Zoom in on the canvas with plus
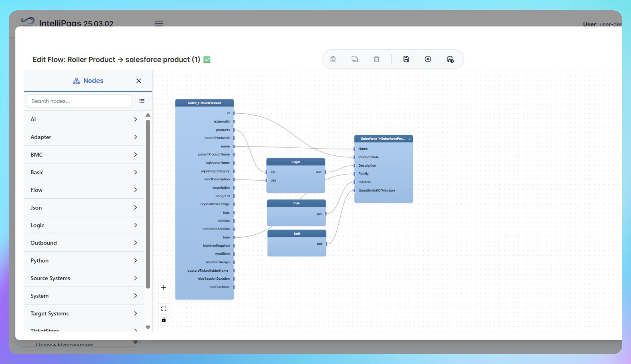Screen dimensions: 631x364 pyautogui.click(x=164, y=287)
